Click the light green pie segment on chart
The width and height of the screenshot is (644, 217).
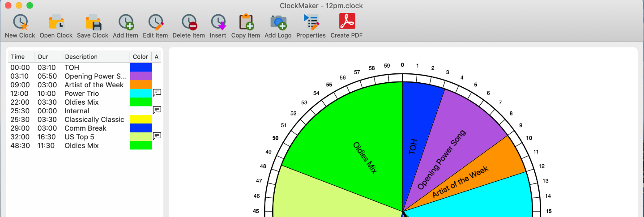click(322, 197)
